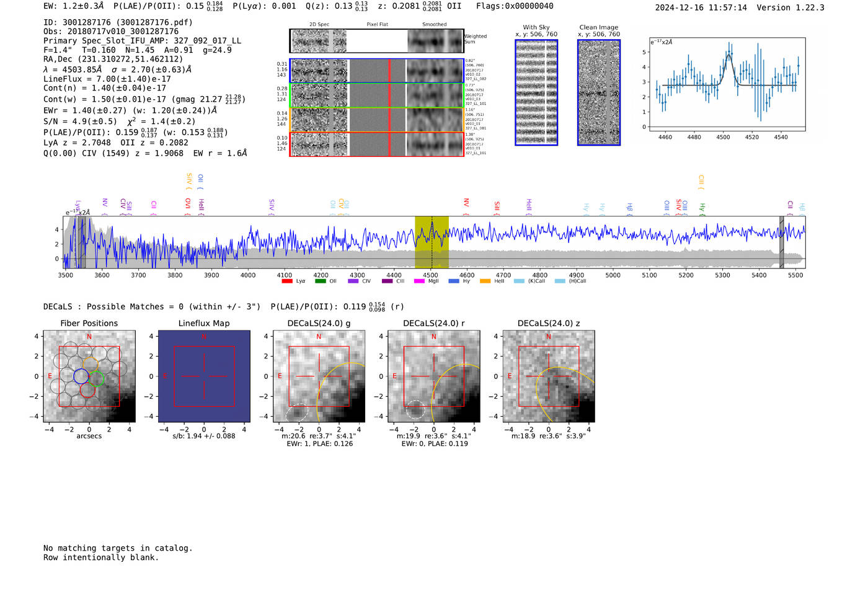
Task: Click the red fiber circle in Fiber Positions
Action: point(87,391)
